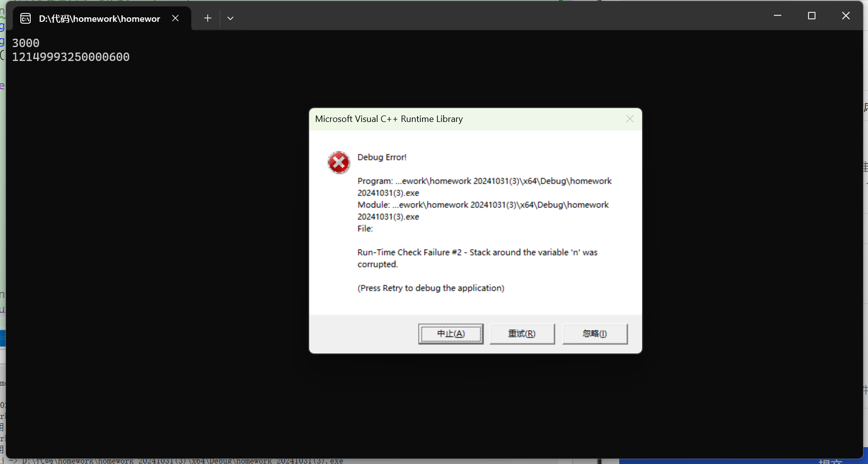Open a new terminal tab
Image resolution: width=868 pixels, height=464 pixels.
click(208, 18)
